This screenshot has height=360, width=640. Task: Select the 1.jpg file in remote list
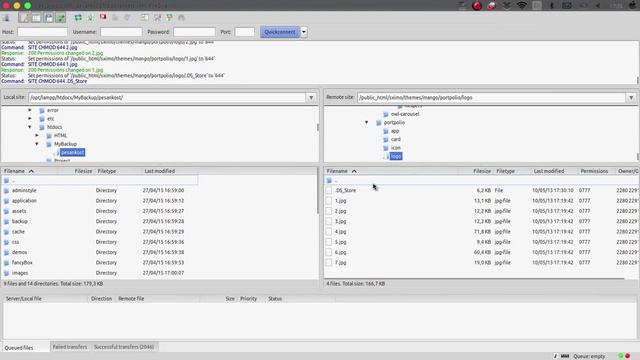point(482,201)
